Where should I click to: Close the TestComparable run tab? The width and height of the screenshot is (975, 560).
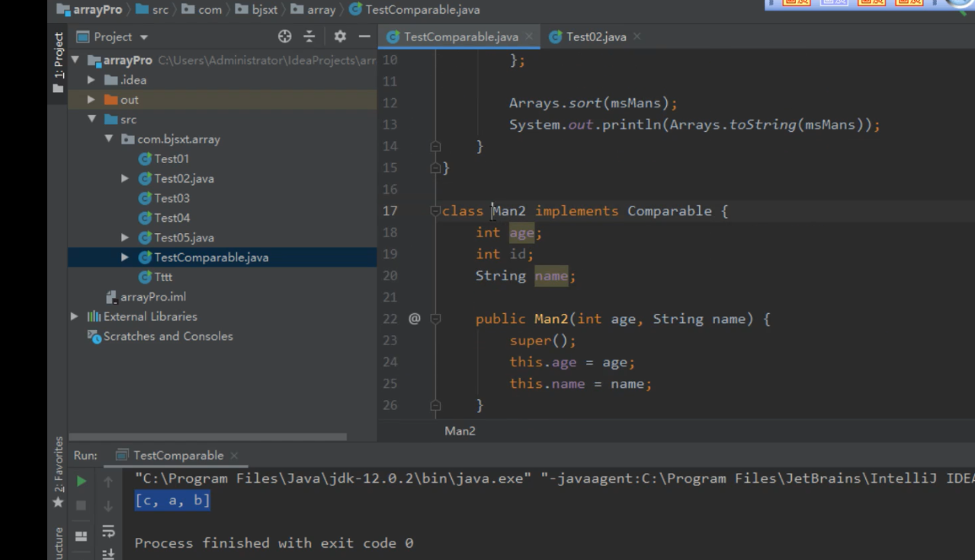pos(234,456)
